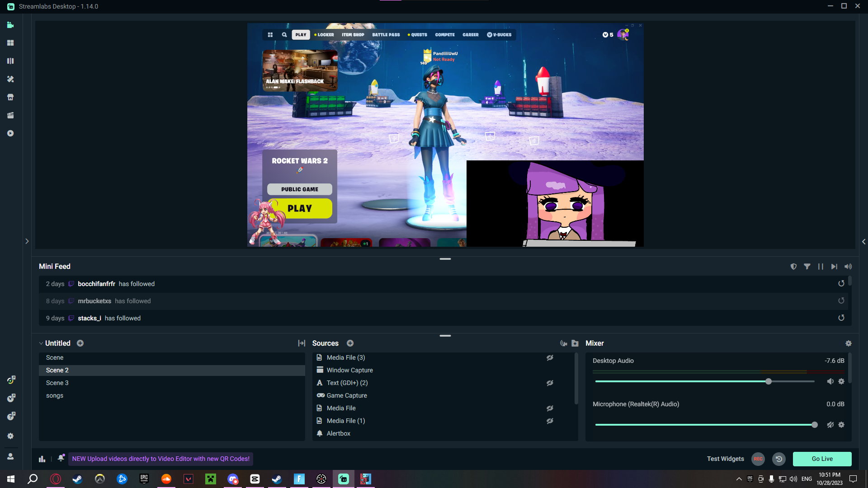Toggle the Replay Buffer button
The image size is (868, 488).
pos(779,459)
